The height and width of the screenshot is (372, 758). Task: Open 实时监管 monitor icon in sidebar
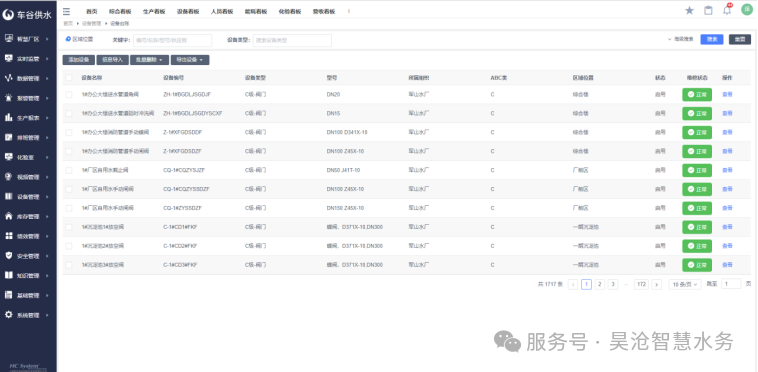8,58
